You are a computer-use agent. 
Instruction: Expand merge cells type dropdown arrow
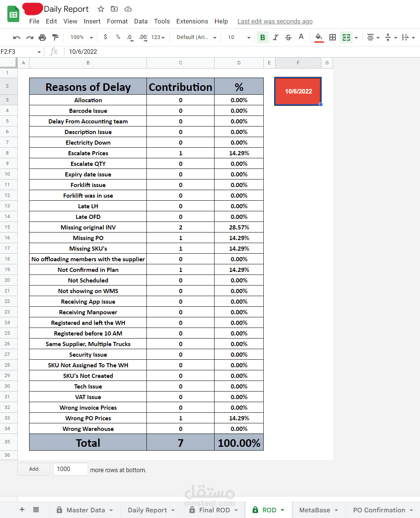356,38
